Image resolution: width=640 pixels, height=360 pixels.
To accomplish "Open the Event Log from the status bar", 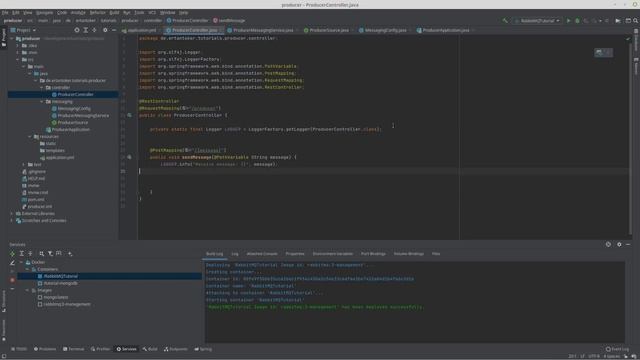I will click(618, 349).
